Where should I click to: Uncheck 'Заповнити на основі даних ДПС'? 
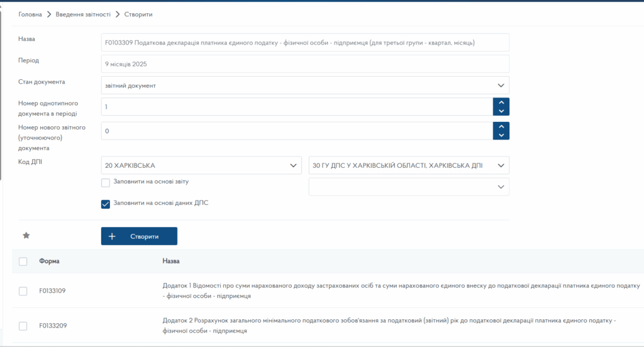point(106,204)
